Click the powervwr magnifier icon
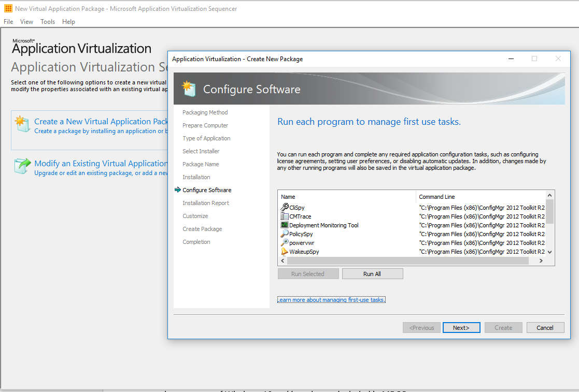This screenshot has height=392, width=579. coord(285,243)
